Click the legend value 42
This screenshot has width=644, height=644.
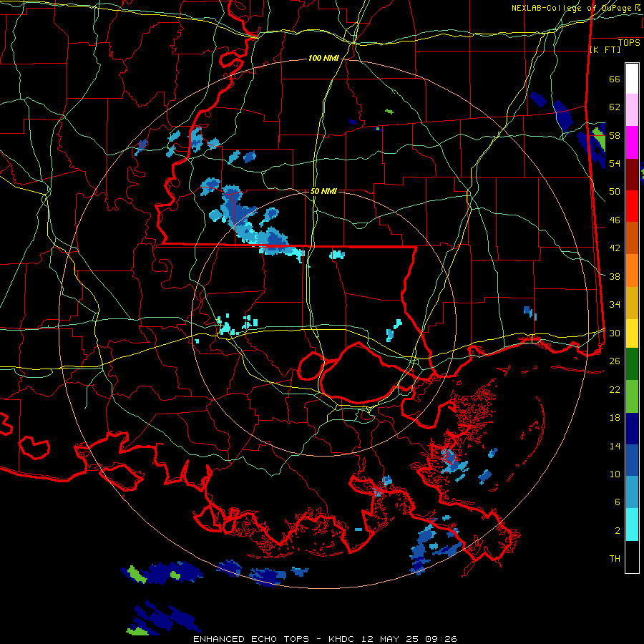coord(615,248)
